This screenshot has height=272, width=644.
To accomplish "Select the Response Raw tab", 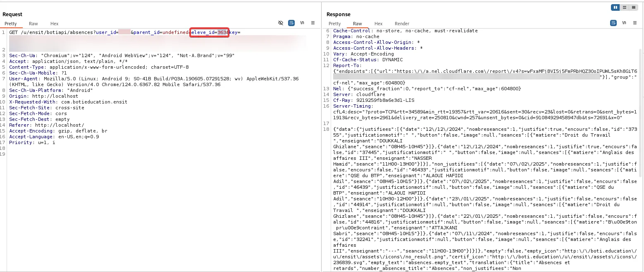I will coord(358,24).
